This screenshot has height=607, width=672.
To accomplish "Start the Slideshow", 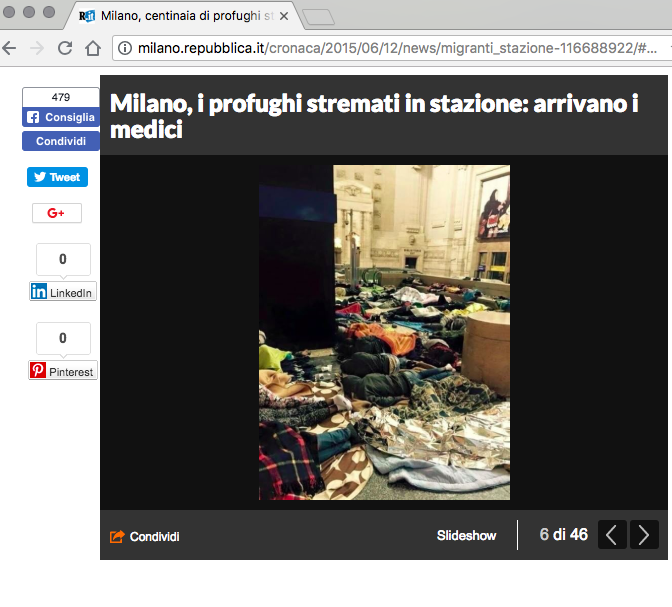I will 466,535.
